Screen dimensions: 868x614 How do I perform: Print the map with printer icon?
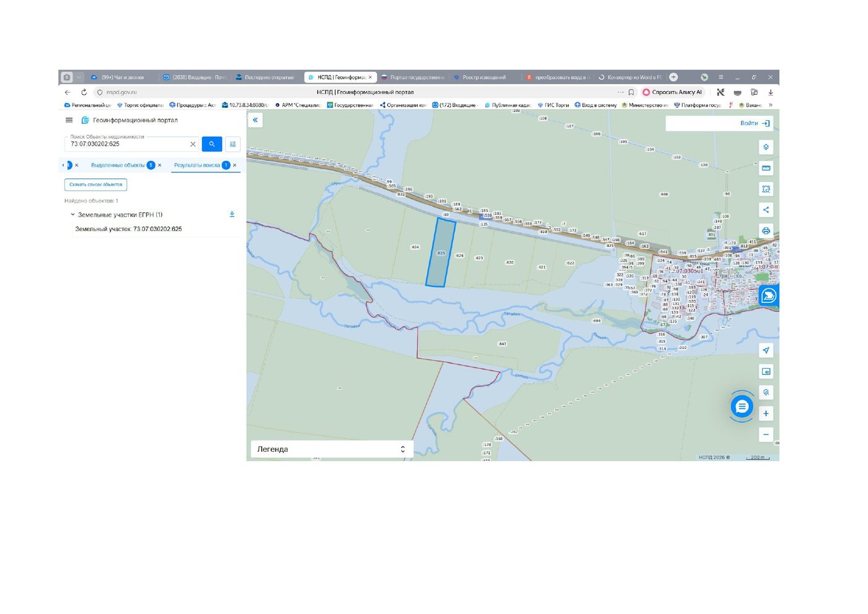[766, 230]
